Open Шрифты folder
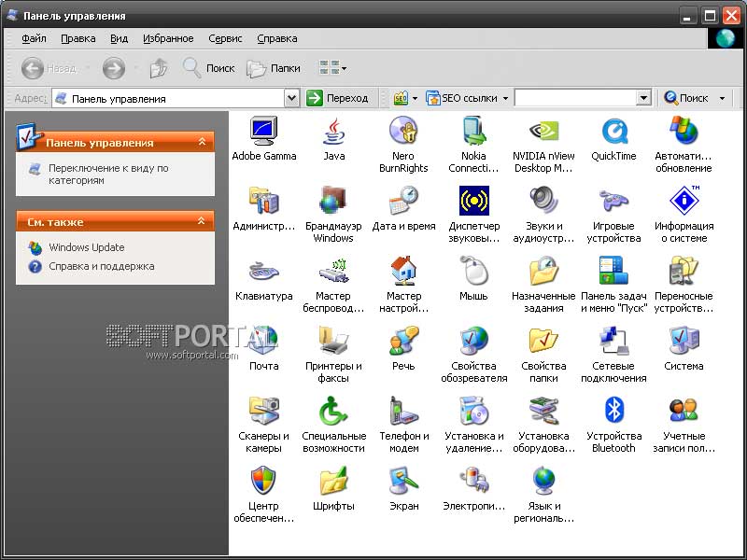747x560 pixels. (333, 489)
